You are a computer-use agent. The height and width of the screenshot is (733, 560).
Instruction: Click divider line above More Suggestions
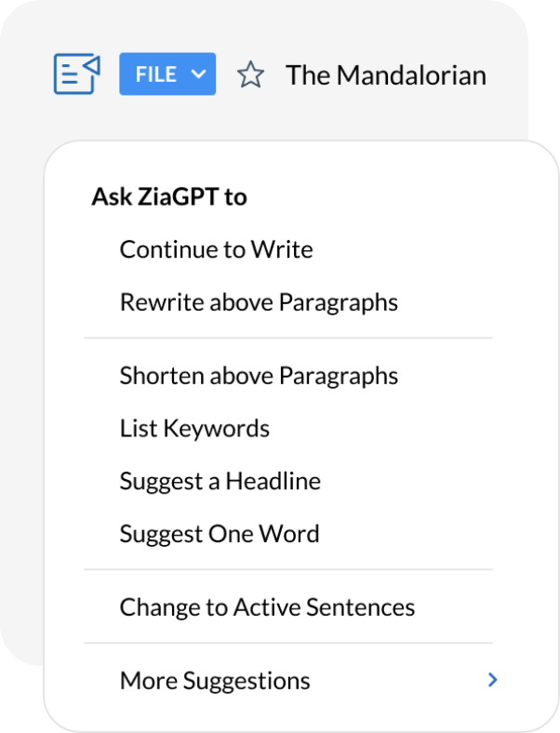click(288, 643)
